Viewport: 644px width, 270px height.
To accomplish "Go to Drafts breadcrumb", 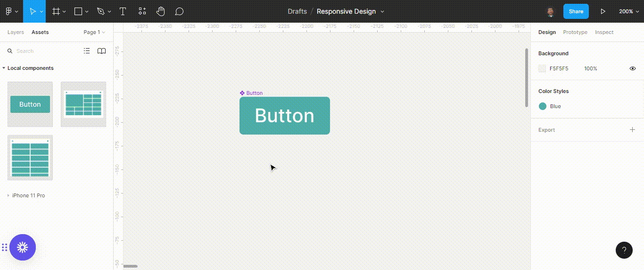I will click(297, 11).
